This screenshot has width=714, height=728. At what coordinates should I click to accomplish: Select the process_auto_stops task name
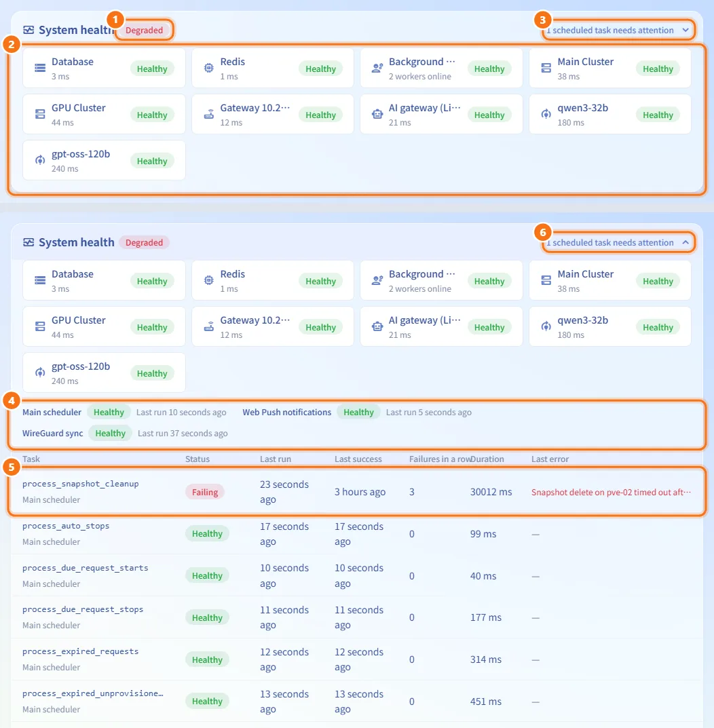click(x=66, y=526)
